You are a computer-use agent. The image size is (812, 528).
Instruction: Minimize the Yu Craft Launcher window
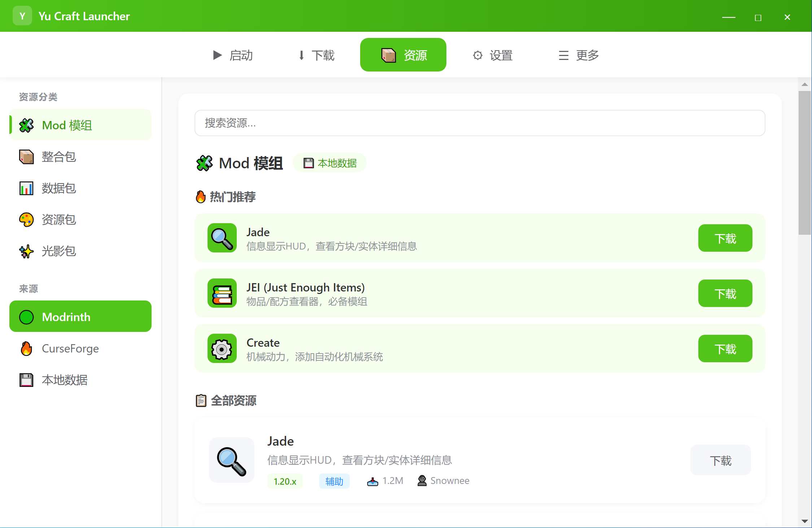729,17
